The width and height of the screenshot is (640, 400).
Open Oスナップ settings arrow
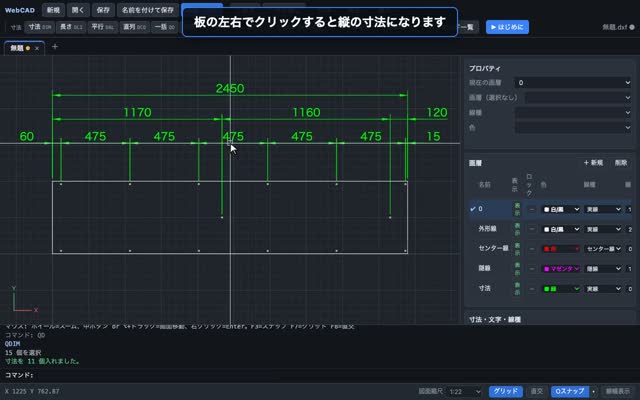pyautogui.click(x=593, y=391)
